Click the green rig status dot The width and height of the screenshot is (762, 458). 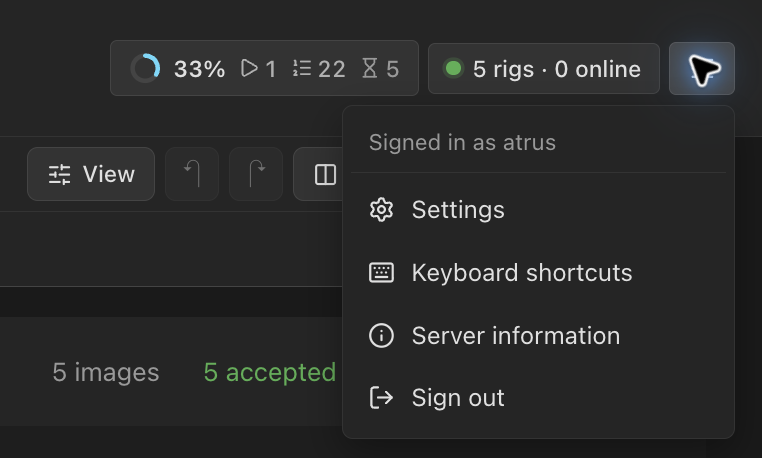point(453,68)
